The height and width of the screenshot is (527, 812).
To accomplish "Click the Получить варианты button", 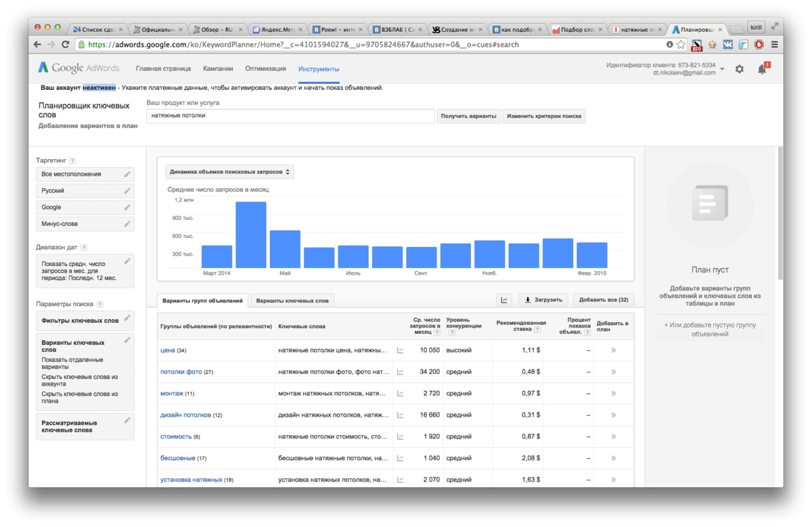I will click(x=468, y=116).
